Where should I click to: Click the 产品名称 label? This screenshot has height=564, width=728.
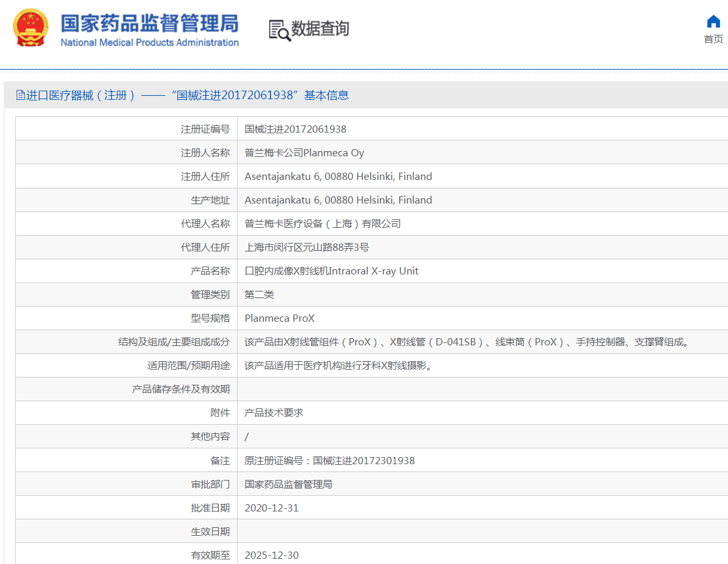210,271
